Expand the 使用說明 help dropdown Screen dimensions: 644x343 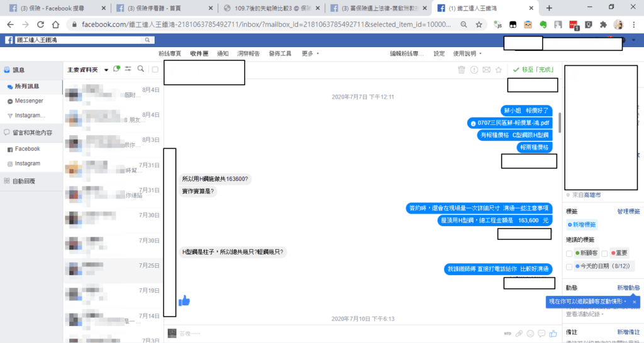tap(467, 53)
